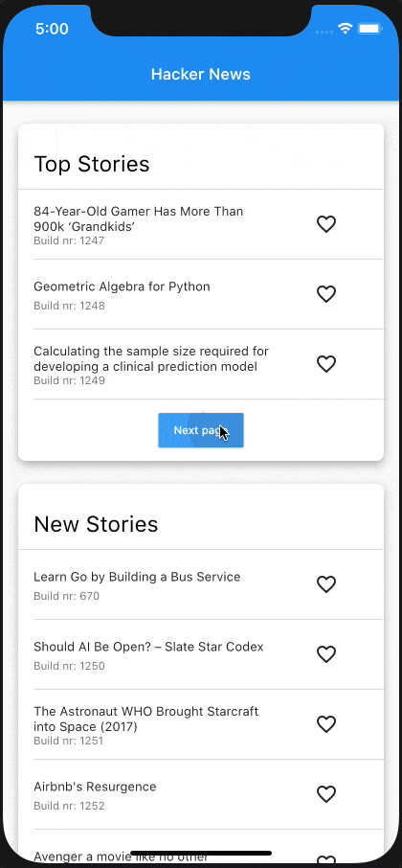Screen dimensions: 402x868
Task: Open Should AI Be Open? – Slate Star Codex
Action: coord(148,647)
